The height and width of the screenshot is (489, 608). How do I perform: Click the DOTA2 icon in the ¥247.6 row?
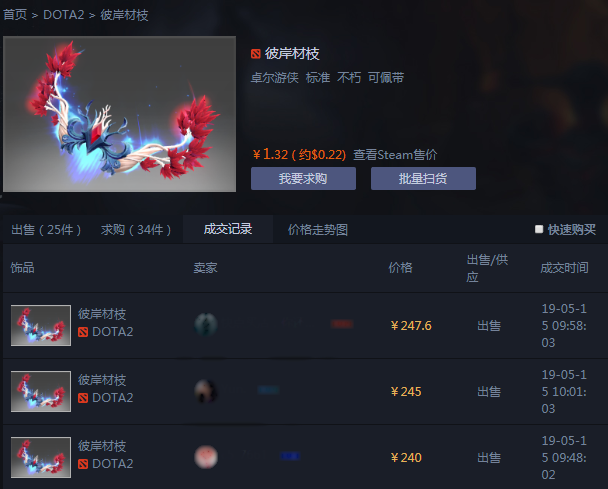83,332
